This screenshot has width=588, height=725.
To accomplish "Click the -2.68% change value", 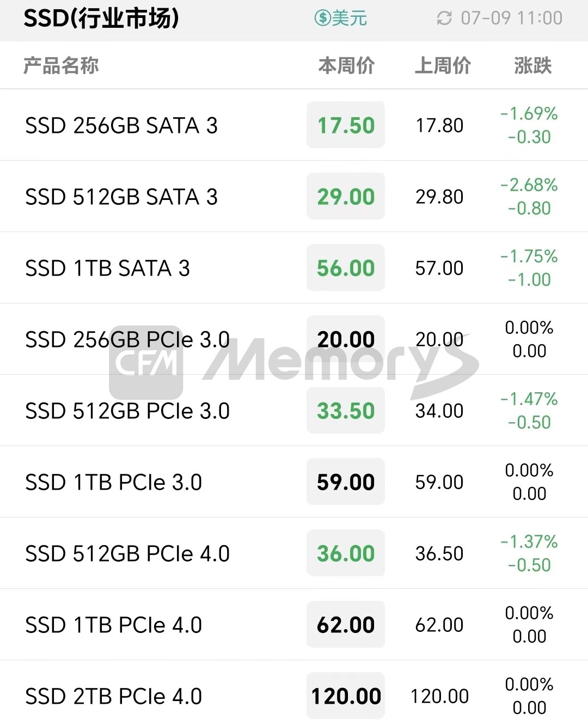I will click(x=529, y=185).
